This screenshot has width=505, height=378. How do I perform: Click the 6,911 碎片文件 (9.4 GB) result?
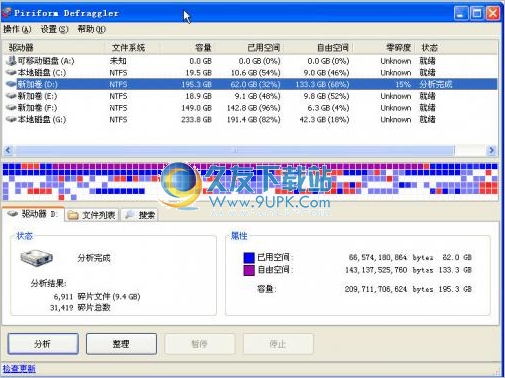(97, 296)
